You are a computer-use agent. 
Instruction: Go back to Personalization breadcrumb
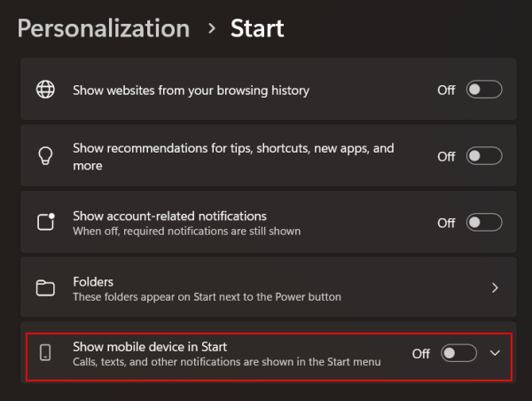pos(103,28)
